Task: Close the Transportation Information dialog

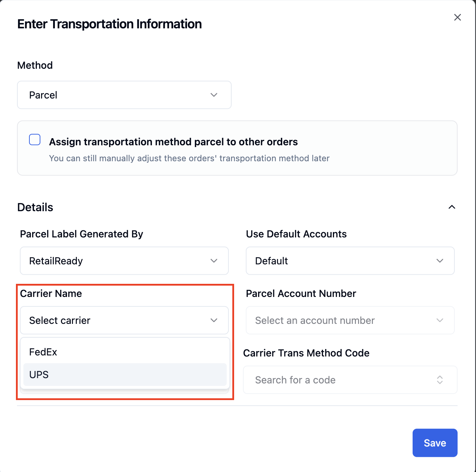Action: point(457,17)
